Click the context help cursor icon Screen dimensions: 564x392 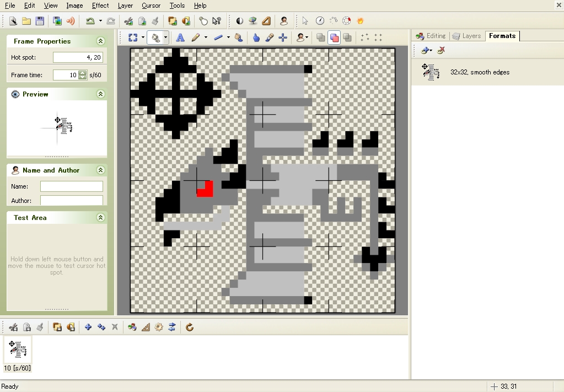click(216, 21)
